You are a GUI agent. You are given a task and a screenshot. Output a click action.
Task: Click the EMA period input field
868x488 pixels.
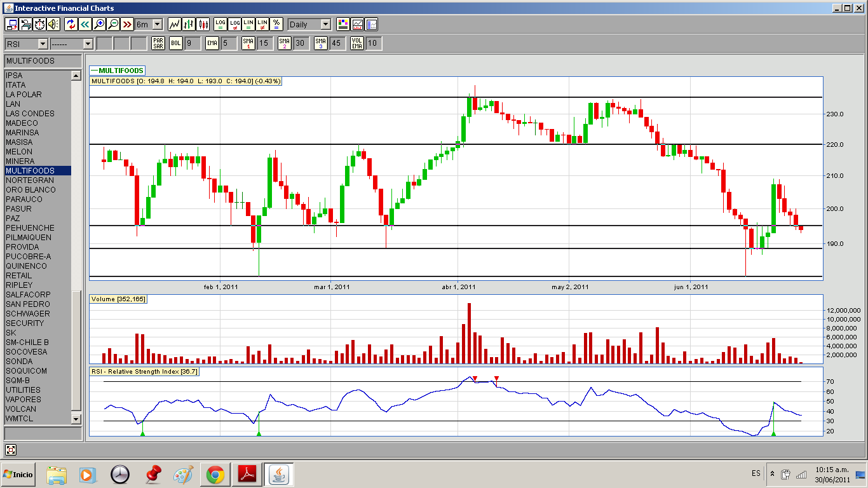point(229,43)
